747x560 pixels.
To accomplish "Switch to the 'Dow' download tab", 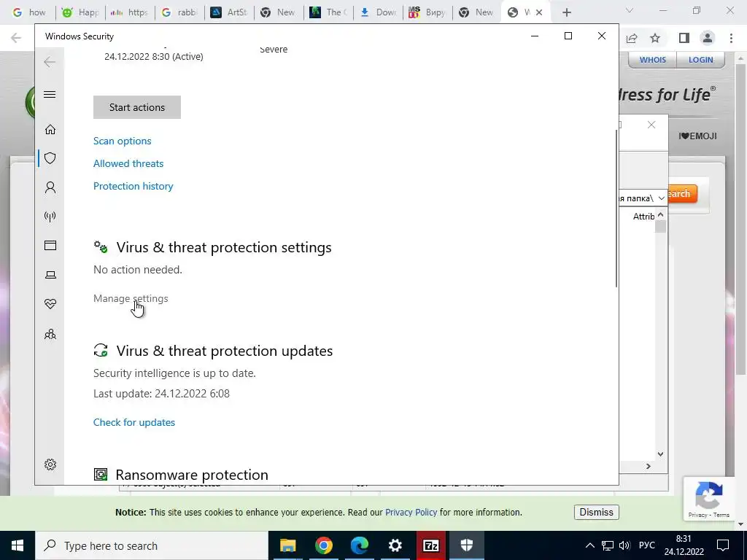I will 378,12.
